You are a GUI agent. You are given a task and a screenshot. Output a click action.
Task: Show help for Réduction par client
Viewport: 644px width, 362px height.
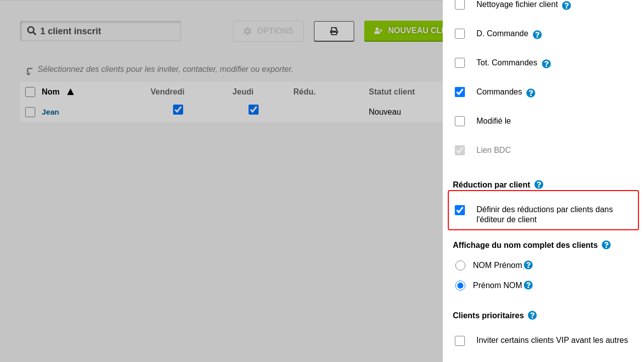point(539,185)
